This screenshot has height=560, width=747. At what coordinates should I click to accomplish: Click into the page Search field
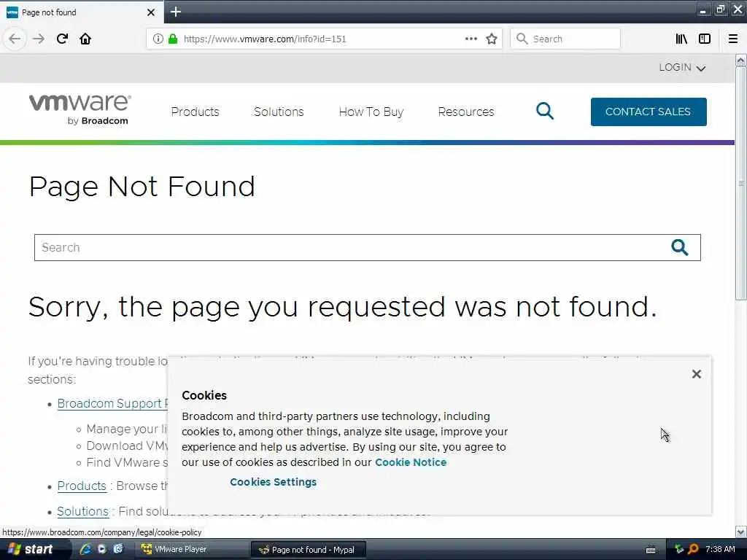coord(367,247)
